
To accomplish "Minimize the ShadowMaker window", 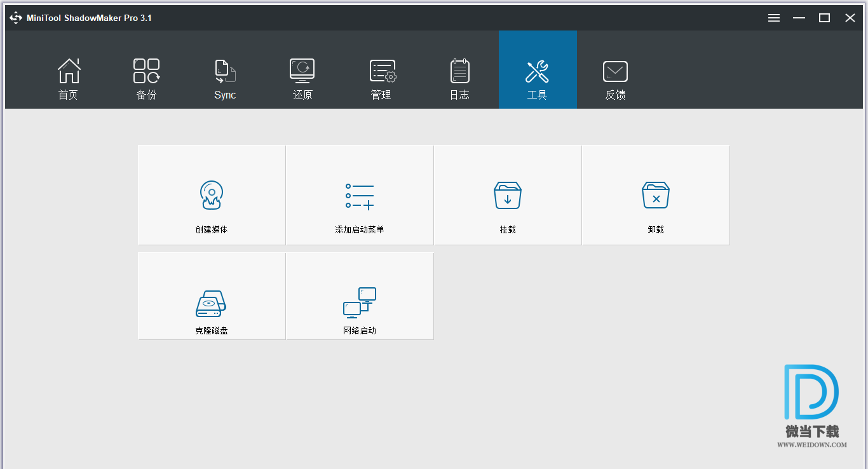I will pos(799,18).
